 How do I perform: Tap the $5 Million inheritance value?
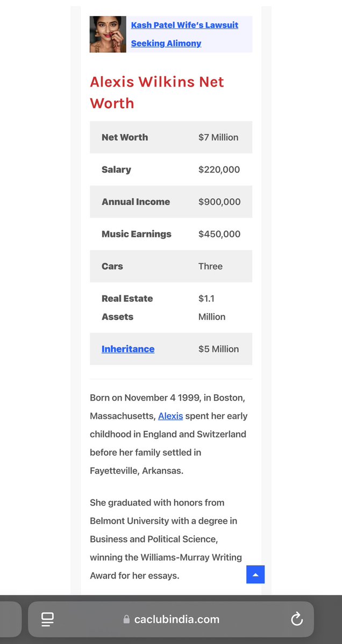coord(218,349)
